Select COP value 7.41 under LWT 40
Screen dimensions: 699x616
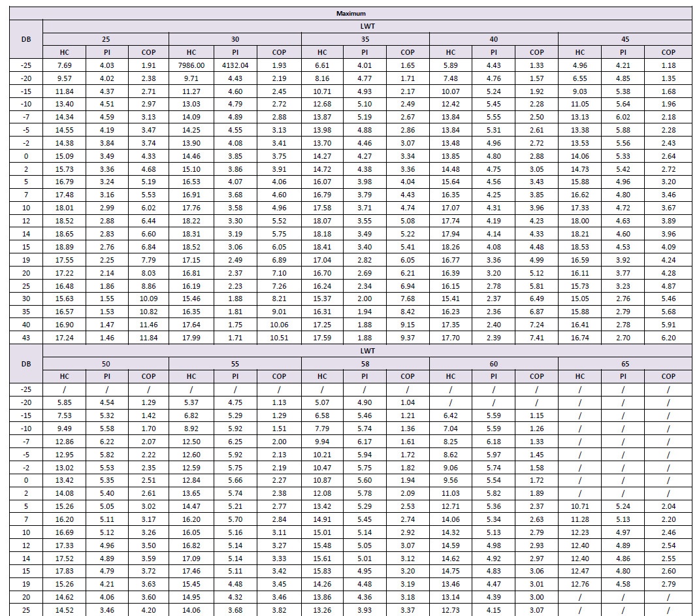536,338
